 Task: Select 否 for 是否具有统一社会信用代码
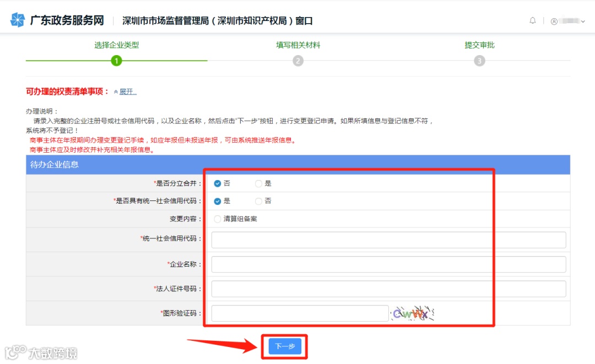coord(258,201)
